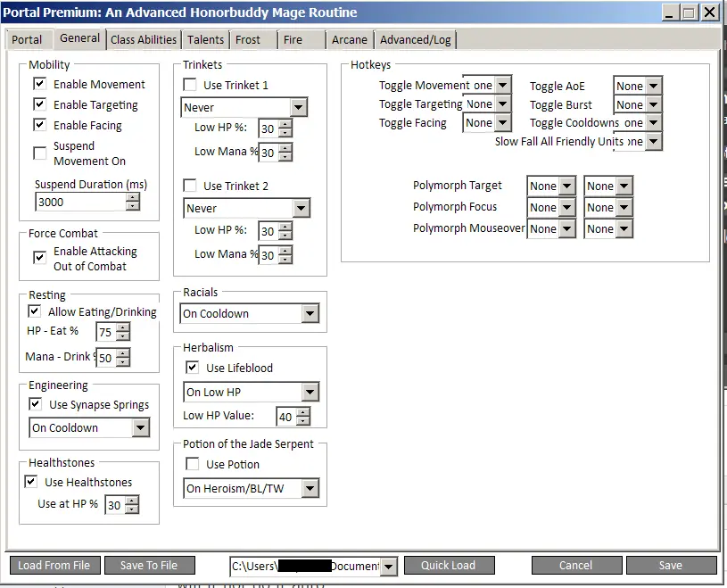Switch to the Fire tab
The height and width of the screenshot is (588, 727).
(x=302, y=40)
